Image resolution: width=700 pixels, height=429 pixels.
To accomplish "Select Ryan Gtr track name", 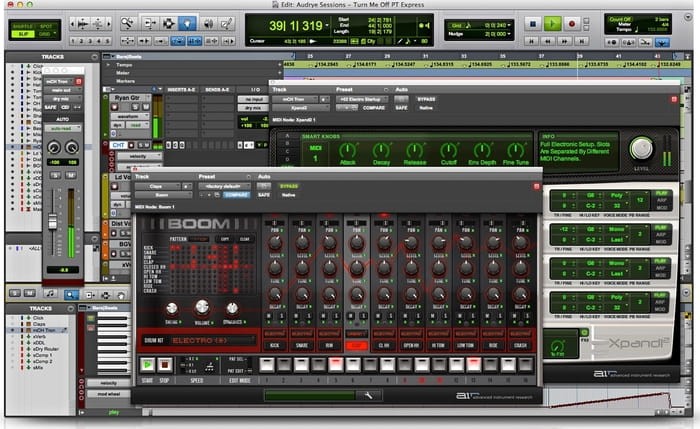I will point(127,97).
